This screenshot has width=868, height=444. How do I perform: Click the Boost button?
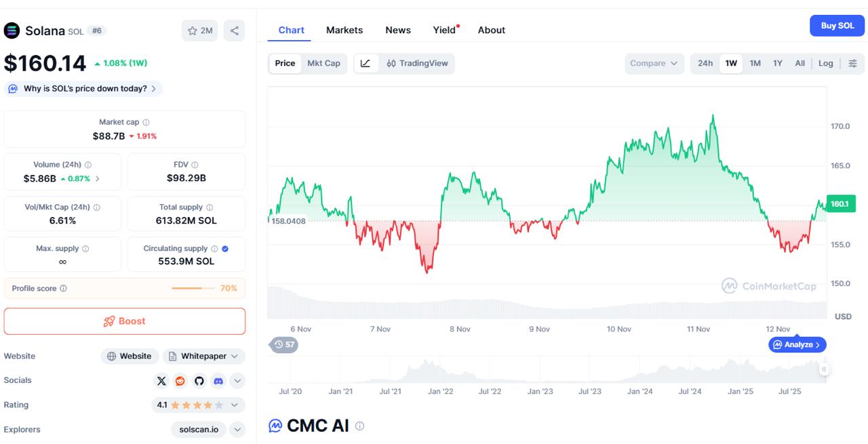click(125, 321)
